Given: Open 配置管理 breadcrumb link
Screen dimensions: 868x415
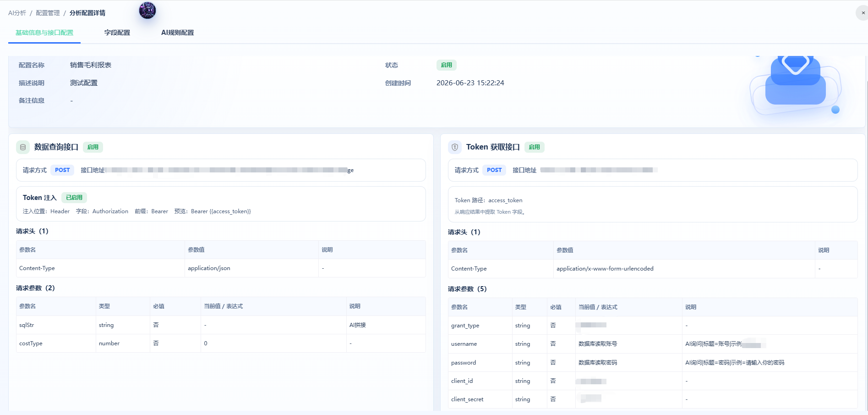Looking at the screenshot, I should point(48,13).
